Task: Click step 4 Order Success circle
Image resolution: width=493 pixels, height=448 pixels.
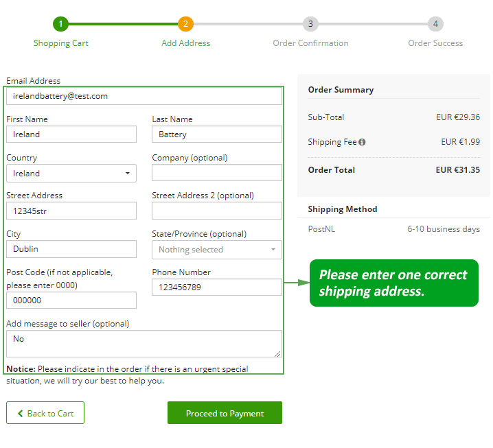Action: [435, 24]
